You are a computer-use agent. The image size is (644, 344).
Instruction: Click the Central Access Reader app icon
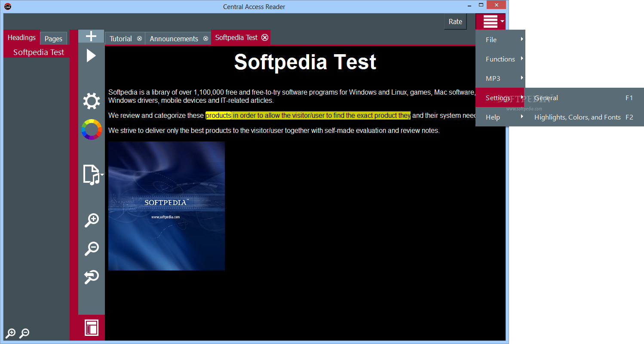[7, 6]
